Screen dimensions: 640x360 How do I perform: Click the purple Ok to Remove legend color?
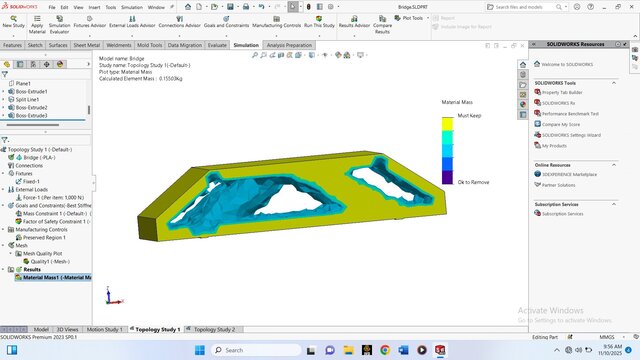click(x=447, y=178)
